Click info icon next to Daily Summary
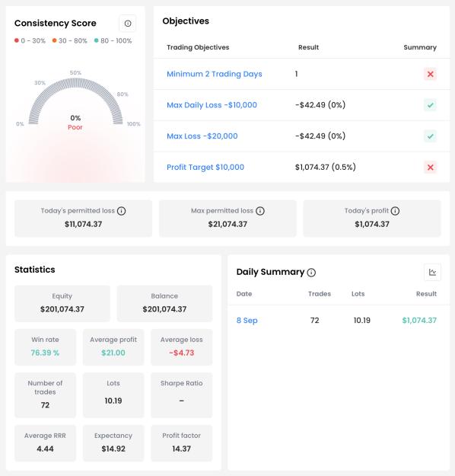Screen dimensions: 455x476 click(x=311, y=273)
